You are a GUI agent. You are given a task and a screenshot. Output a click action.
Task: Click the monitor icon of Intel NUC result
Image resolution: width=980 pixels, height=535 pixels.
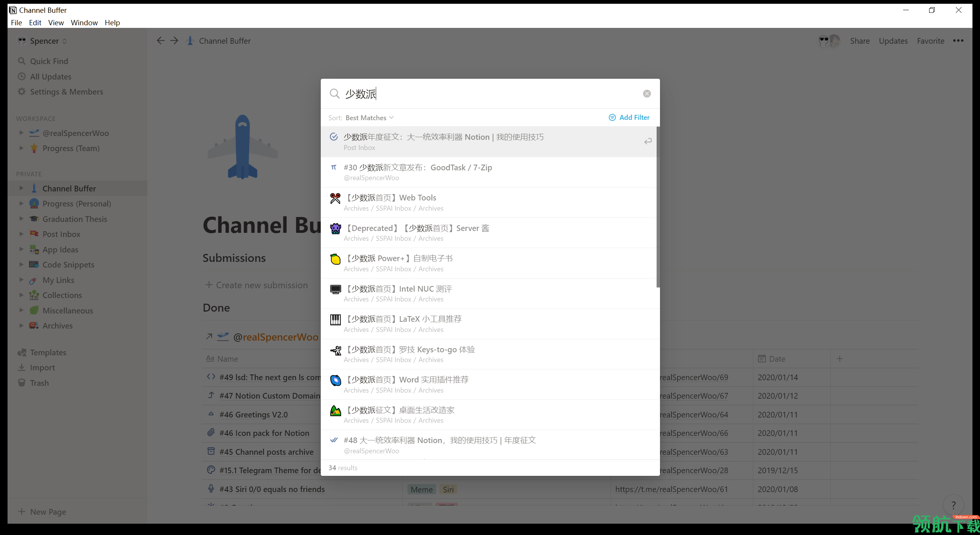335,289
